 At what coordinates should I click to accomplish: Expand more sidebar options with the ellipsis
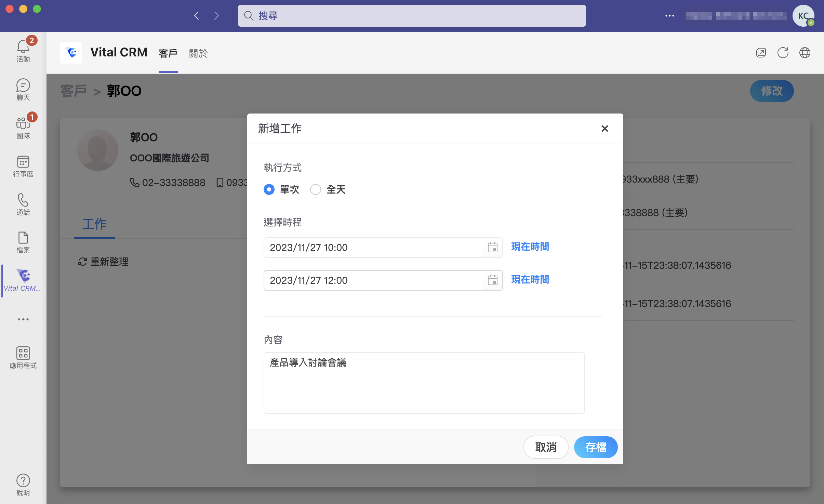pyautogui.click(x=23, y=319)
